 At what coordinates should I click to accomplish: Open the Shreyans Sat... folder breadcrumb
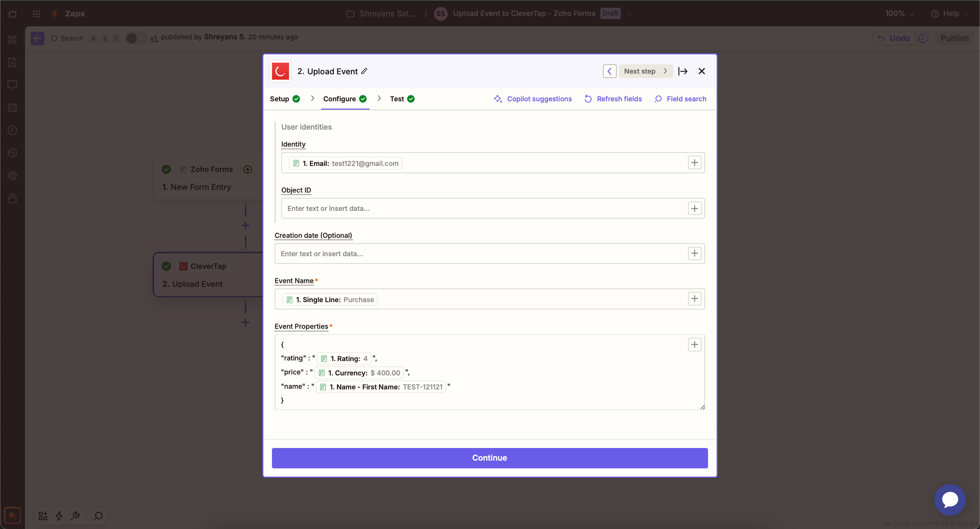click(381, 14)
